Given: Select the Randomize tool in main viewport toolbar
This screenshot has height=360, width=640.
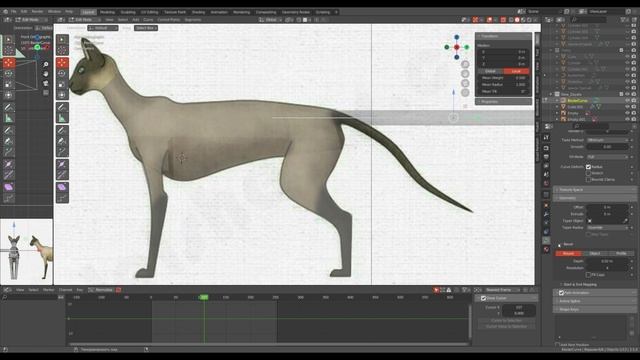Looking at the screenshot, I should click(x=62, y=198).
